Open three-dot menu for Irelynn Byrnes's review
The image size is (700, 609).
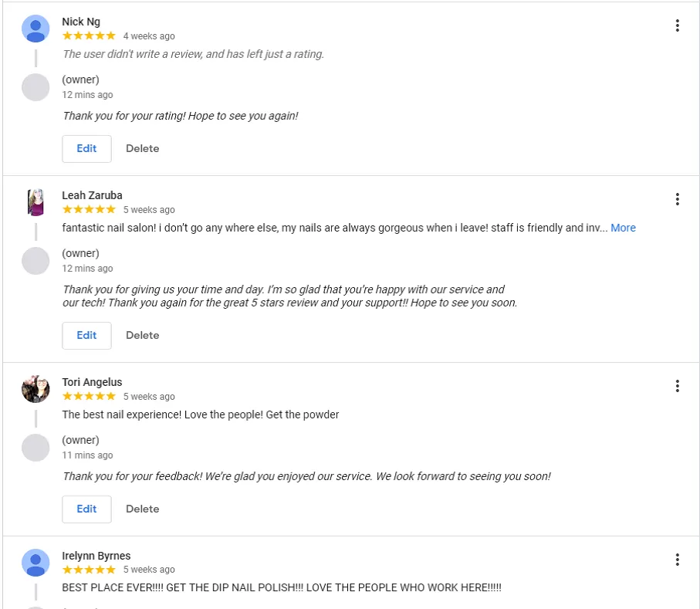[x=677, y=560]
